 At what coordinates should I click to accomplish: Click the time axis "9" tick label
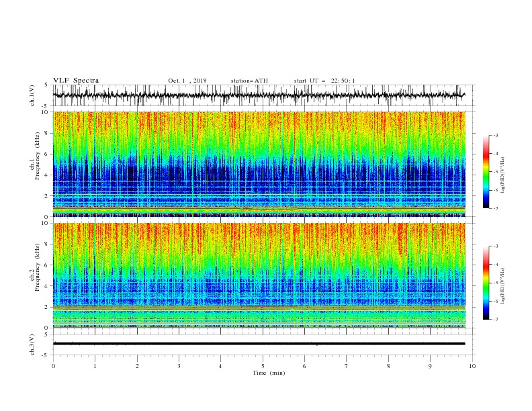tap(430, 366)
